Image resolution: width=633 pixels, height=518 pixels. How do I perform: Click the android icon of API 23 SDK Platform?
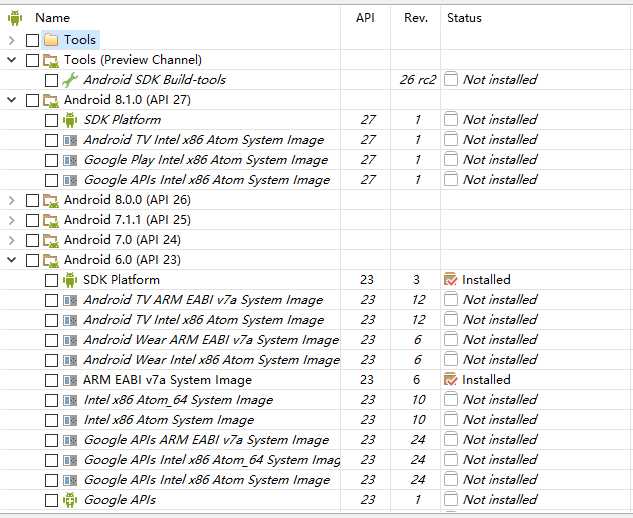click(70, 280)
